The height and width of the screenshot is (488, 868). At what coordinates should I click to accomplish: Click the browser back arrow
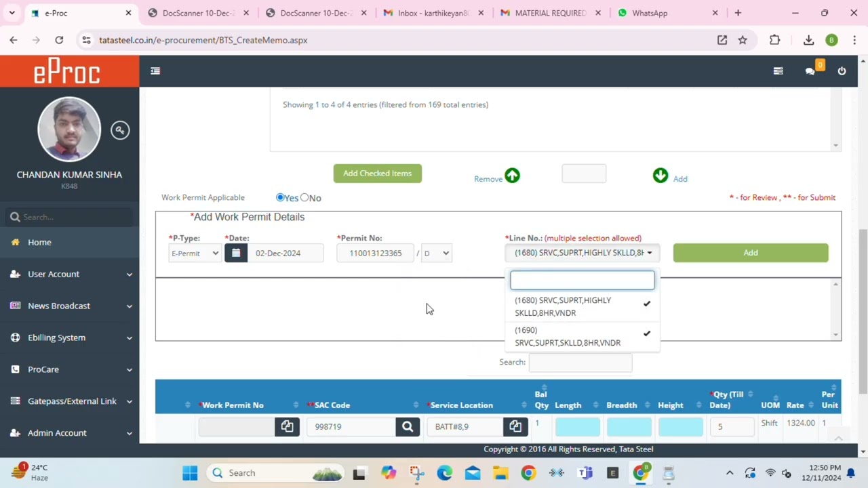point(14,40)
